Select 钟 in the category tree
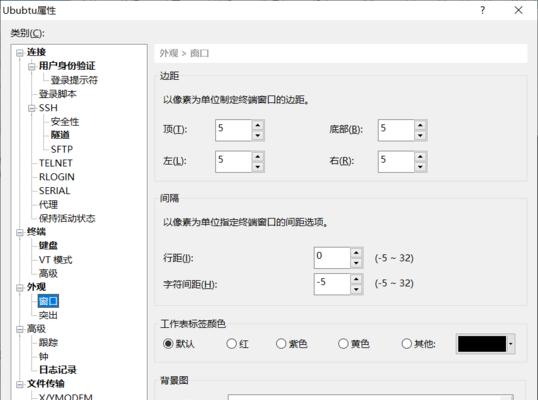This screenshot has height=400, width=538. (x=44, y=356)
